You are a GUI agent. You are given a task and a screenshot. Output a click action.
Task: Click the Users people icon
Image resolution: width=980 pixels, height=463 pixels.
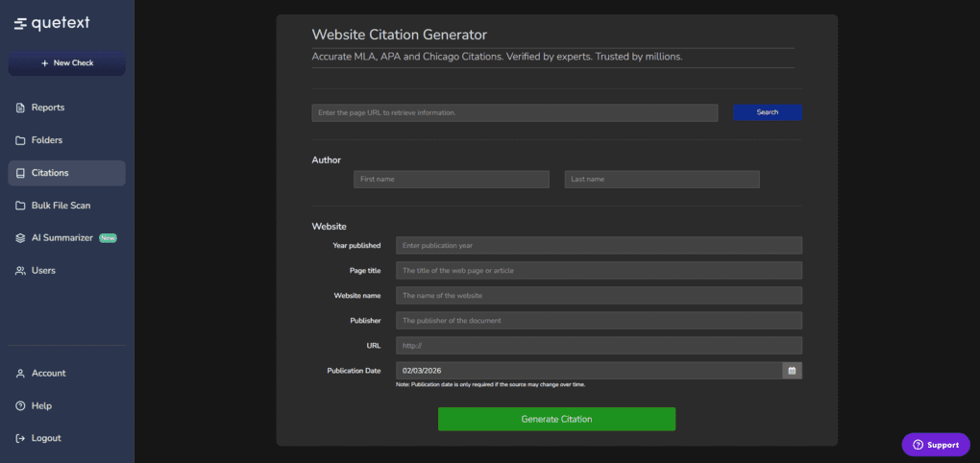(x=20, y=271)
